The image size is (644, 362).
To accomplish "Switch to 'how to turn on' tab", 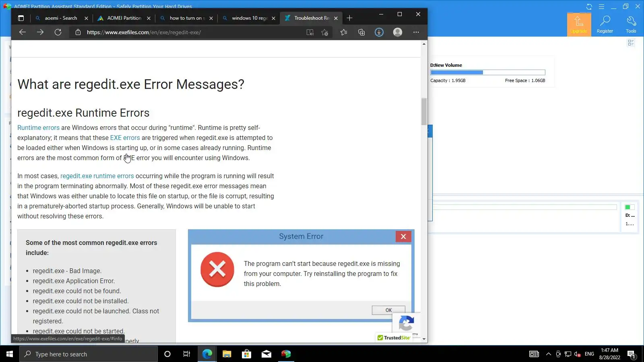I will 186,18.
